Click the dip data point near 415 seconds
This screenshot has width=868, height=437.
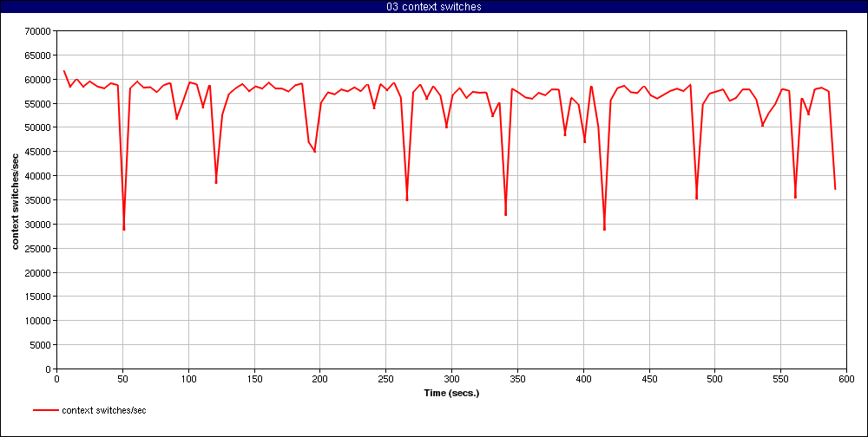pyautogui.click(x=604, y=229)
